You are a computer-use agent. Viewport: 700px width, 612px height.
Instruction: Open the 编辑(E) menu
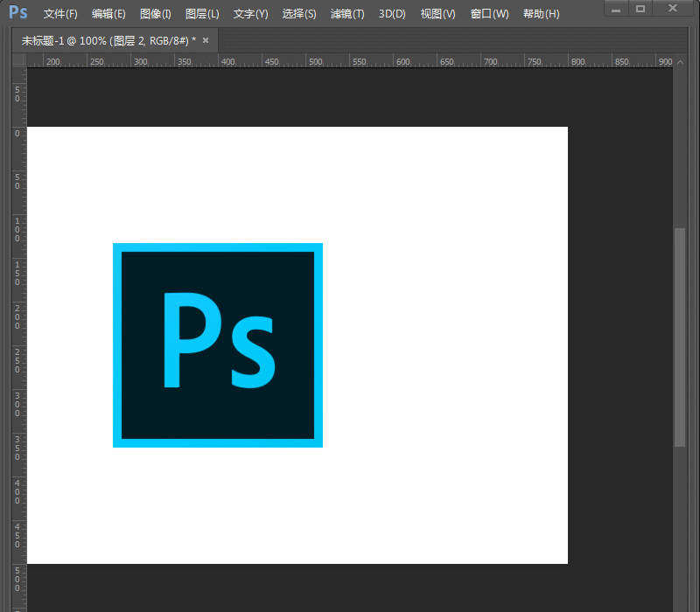108,14
